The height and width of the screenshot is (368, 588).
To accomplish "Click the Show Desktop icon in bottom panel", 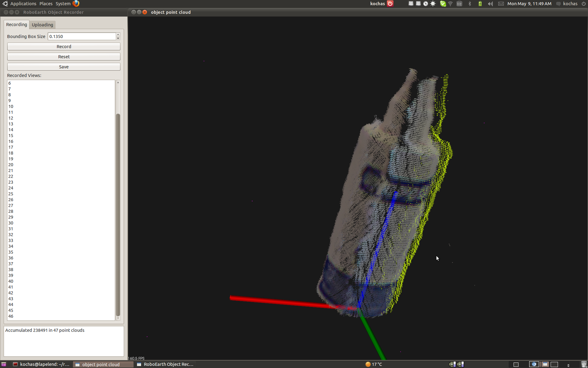I will (x=4, y=364).
